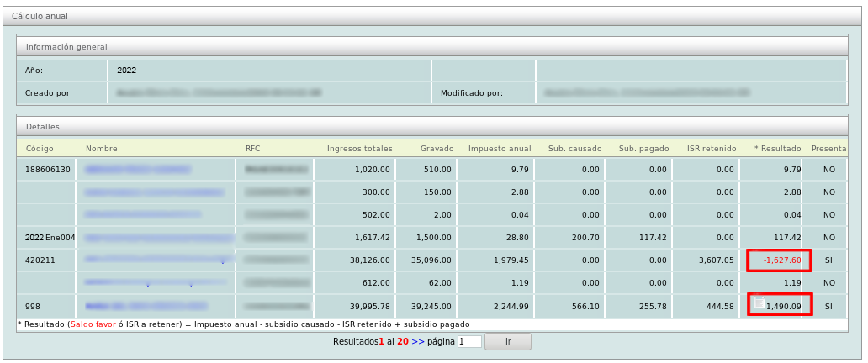The width and height of the screenshot is (868, 363).
Task: Click the Gravado column header
Action: 437,149
